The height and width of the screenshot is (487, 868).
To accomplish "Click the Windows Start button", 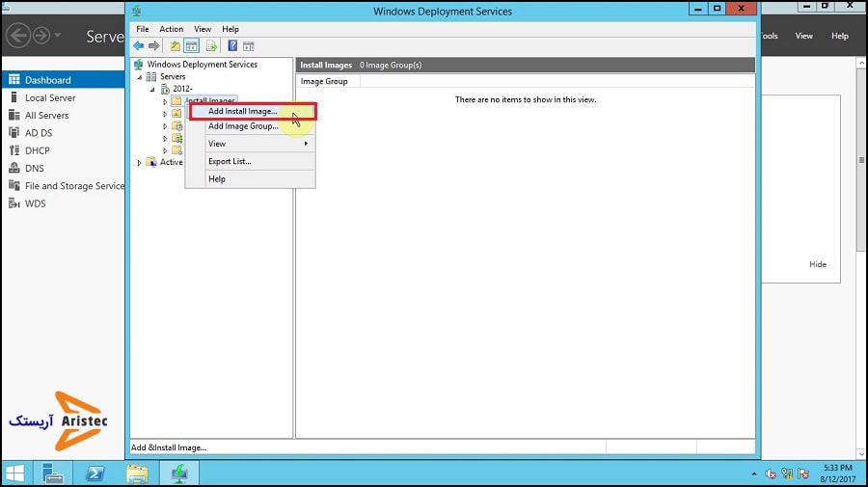I will tap(15, 473).
